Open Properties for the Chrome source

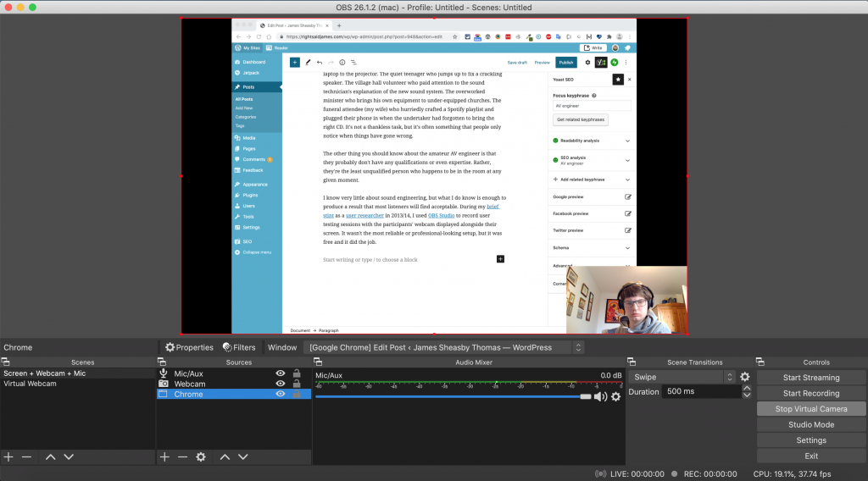pyautogui.click(x=189, y=347)
